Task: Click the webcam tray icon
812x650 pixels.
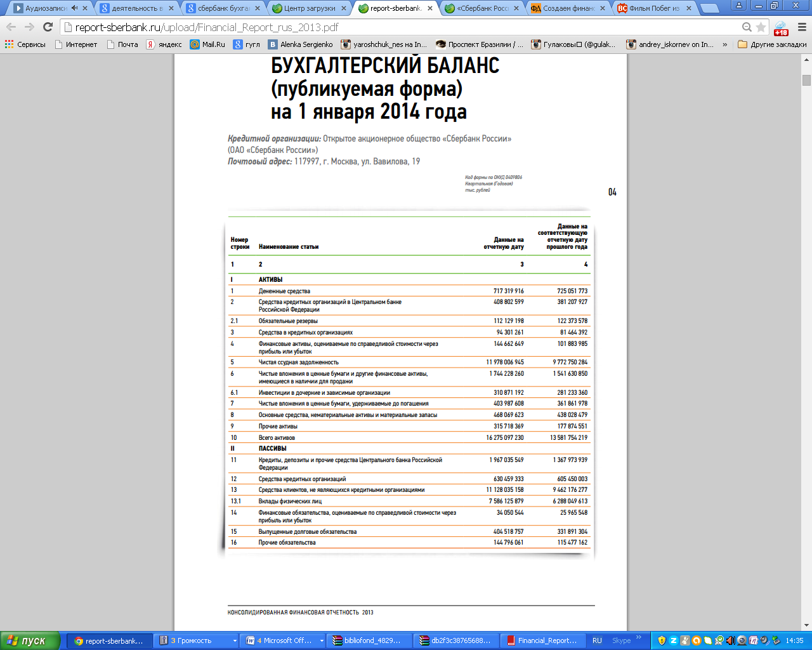Action: (x=742, y=640)
